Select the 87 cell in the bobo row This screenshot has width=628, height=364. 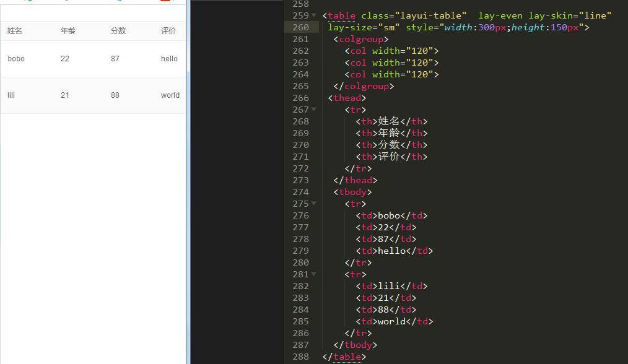coord(115,59)
